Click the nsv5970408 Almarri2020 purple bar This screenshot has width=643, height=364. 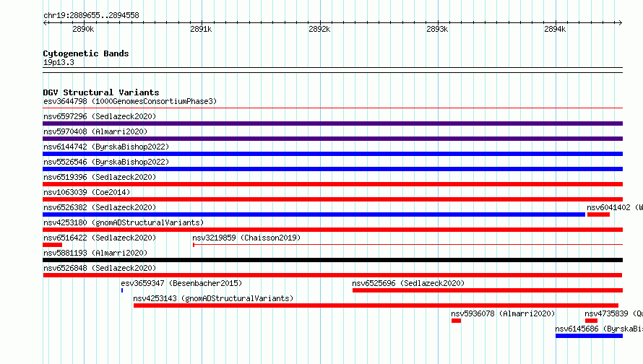(332, 139)
